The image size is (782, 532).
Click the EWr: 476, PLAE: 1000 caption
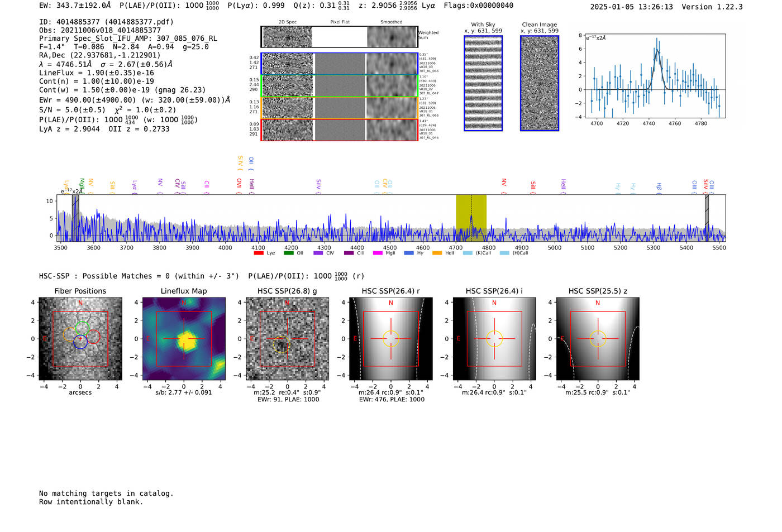point(392,400)
